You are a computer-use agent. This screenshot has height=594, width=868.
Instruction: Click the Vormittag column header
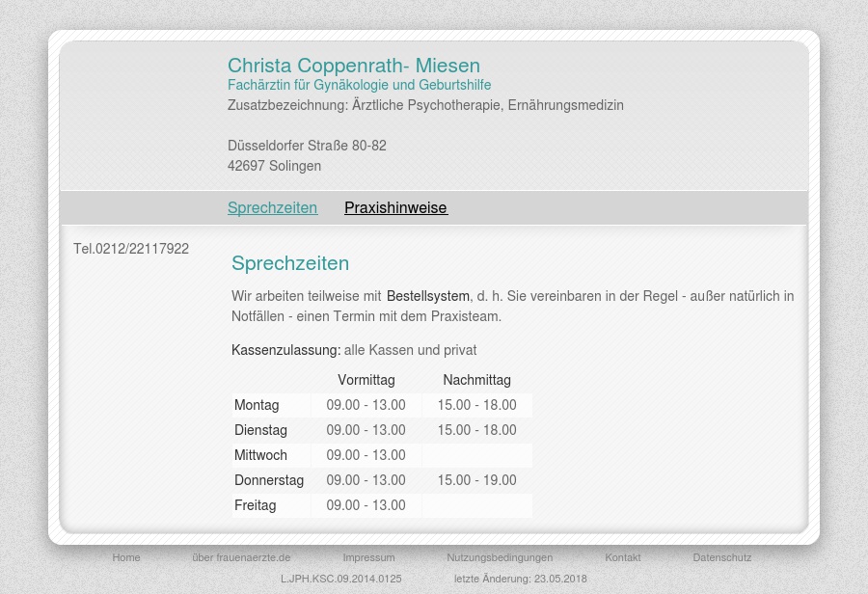(366, 380)
